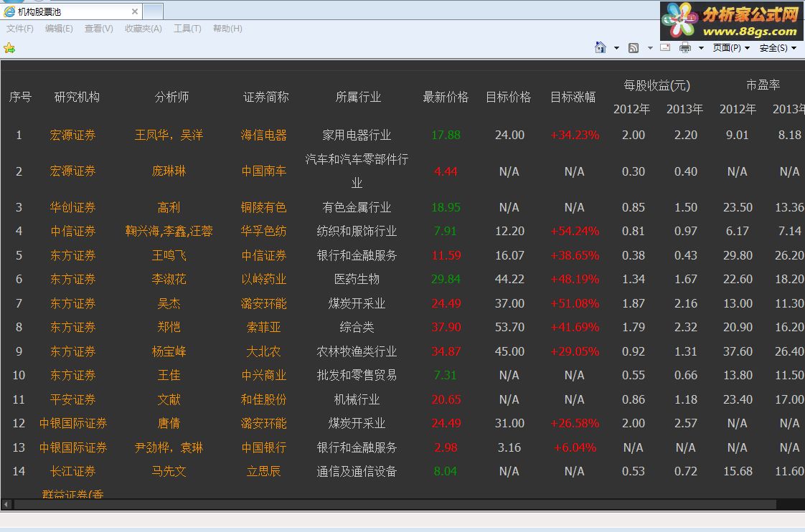Click 华创证券 institution link

tap(73, 207)
